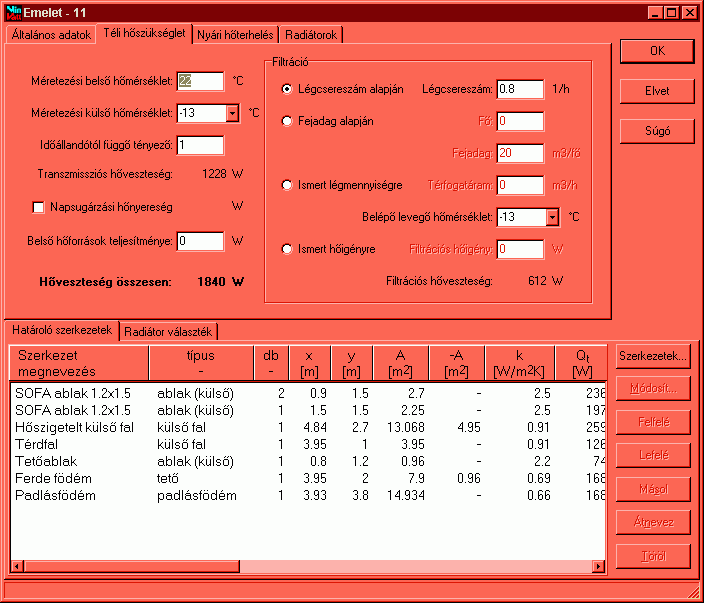
Task: Open the Téli hőszükséglet tab
Action: (144, 33)
